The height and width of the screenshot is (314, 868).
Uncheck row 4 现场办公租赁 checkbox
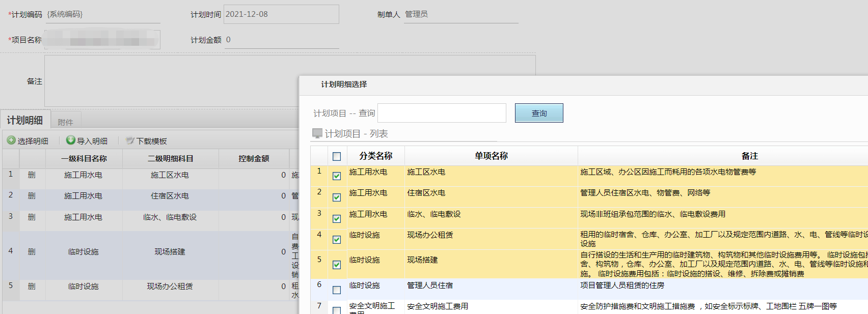337,240
